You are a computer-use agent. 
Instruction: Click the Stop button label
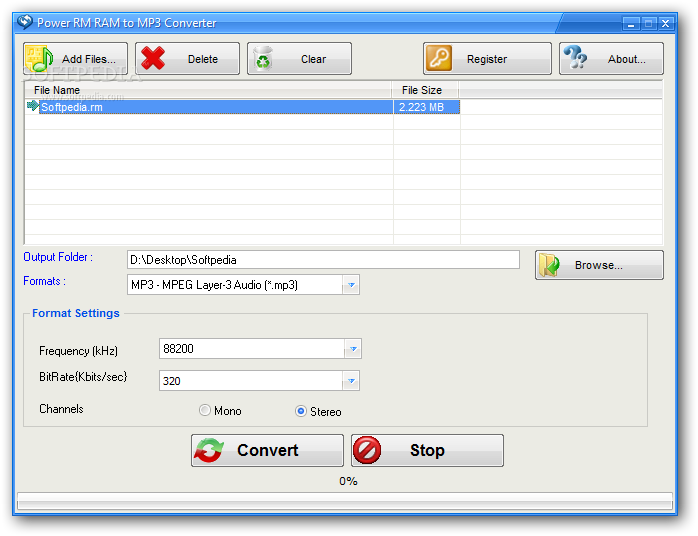(427, 451)
